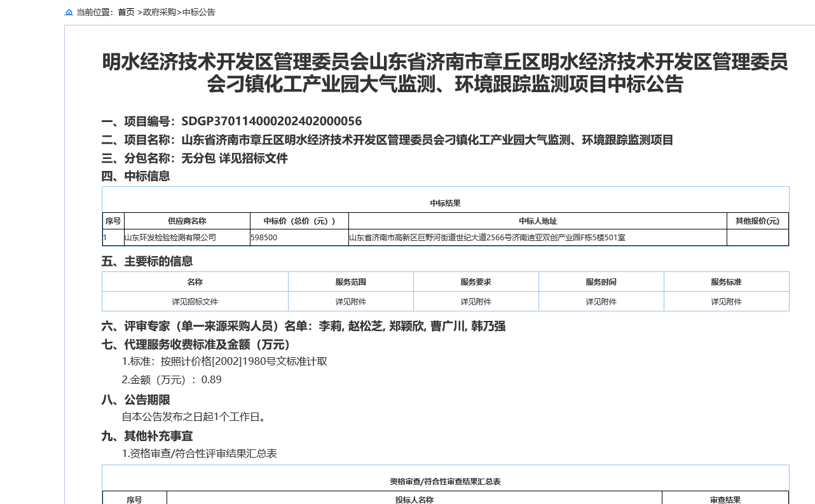815x504 pixels.
Task: Select the 资格审查/符合性审查结果汇总表 table caption
Action: point(445,482)
